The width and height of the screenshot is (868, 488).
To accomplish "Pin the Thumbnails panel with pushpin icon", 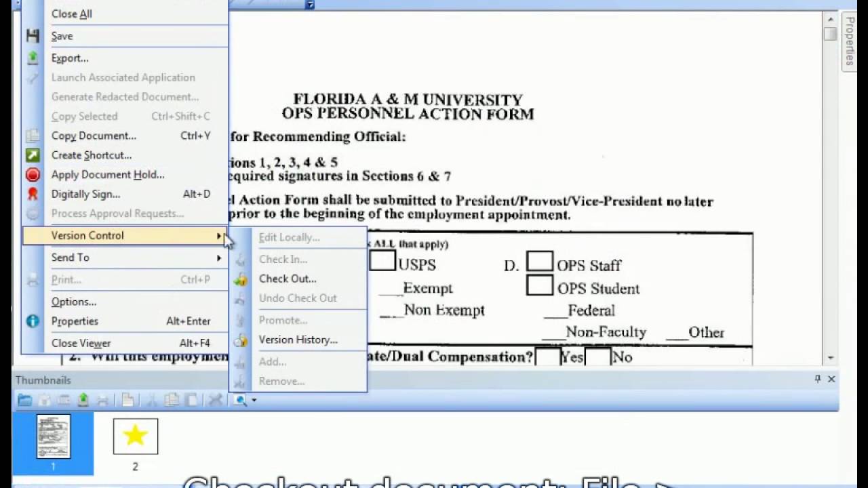I will 818,380.
